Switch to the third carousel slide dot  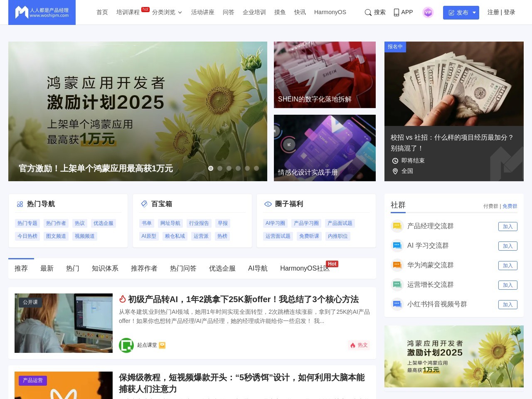click(229, 168)
